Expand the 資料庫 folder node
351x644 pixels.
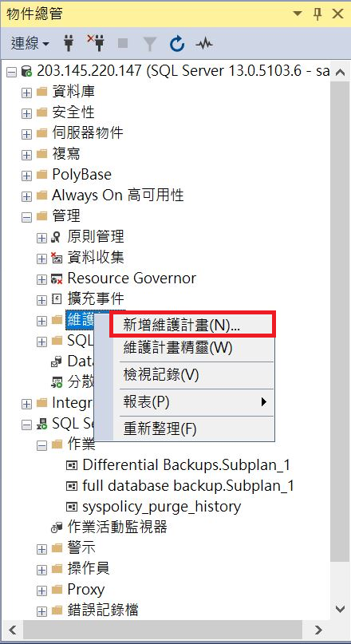(x=26, y=93)
